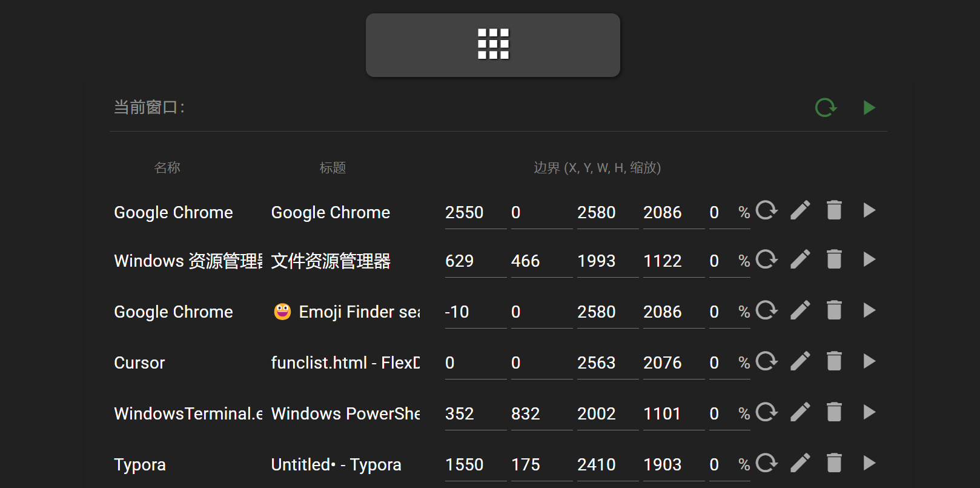
Task: Refresh the current window list with green icon
Action: pos(826,108)
